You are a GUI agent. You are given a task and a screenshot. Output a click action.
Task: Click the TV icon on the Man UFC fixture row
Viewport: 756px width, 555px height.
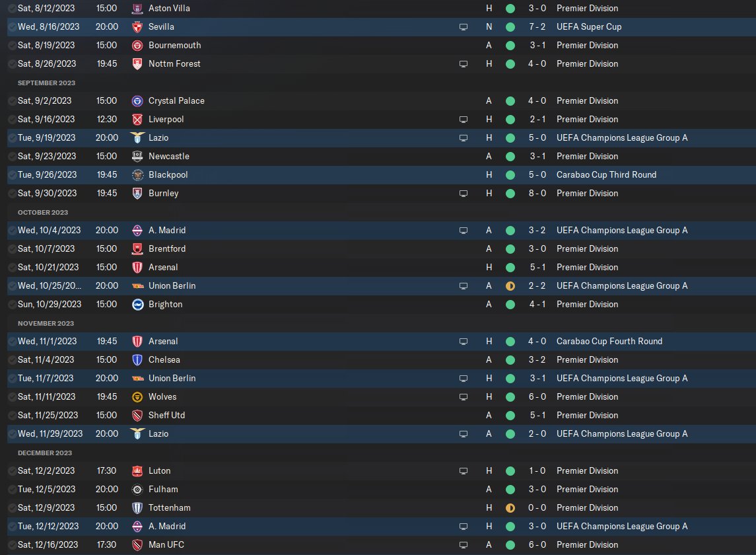pos(464,545)
